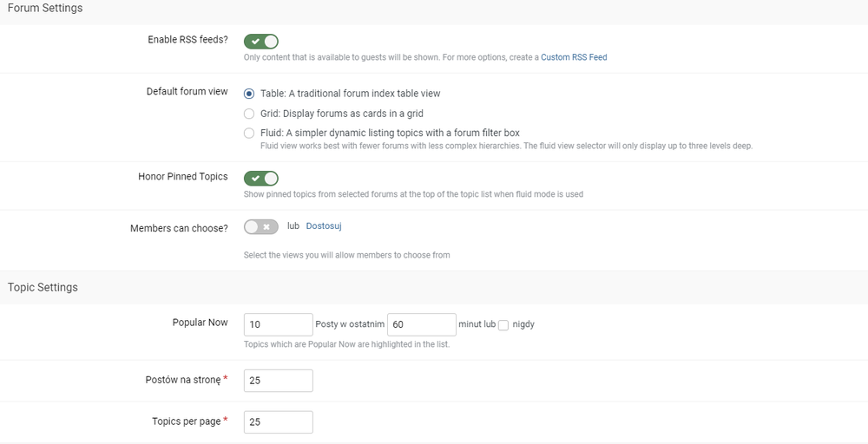The width and height of the screenshot is (868, 444).
Task: Focus the Popular Now posts count field
Action: click(278, 324)
